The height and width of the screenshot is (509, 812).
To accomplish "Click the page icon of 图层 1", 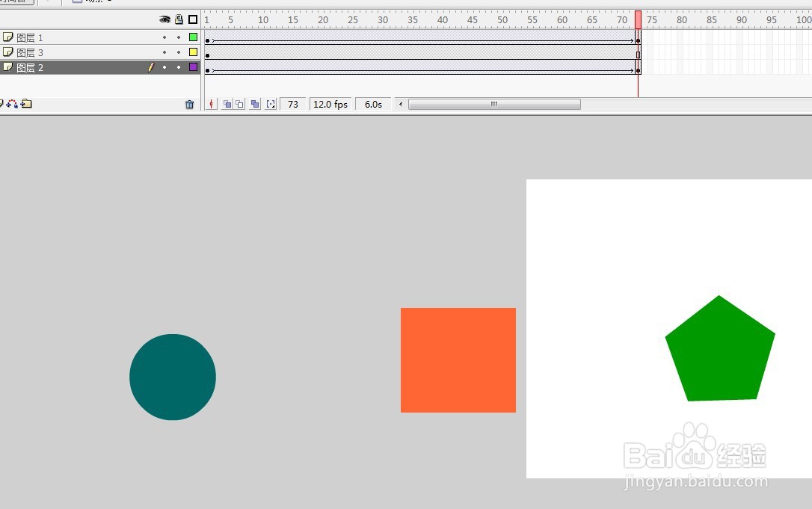I will [x=7, y=37].
